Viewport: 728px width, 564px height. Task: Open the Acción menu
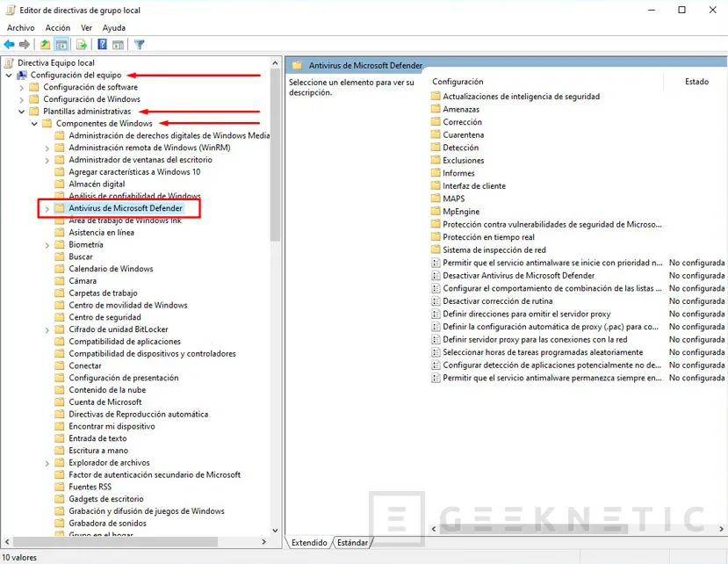click(58, 28)
